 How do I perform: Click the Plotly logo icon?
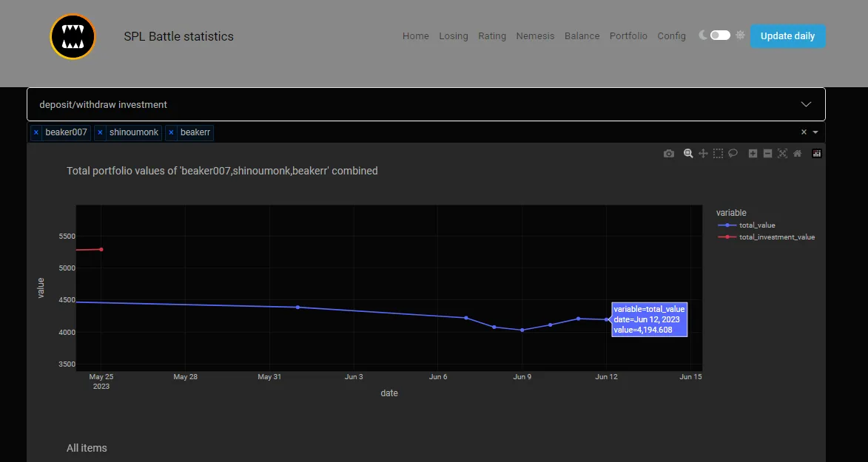pyautogui.click(x=816, y=154)
